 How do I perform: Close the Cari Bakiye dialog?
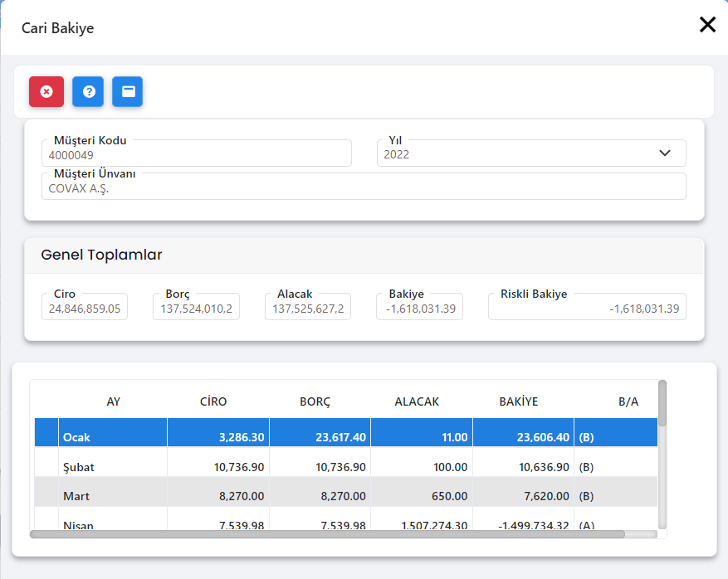tap(706, 25)
